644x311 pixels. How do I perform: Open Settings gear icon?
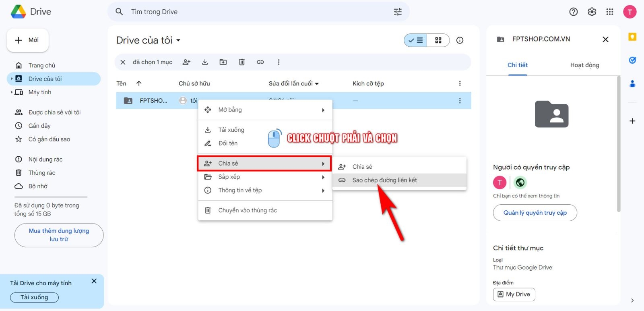[x=592, y=12]
